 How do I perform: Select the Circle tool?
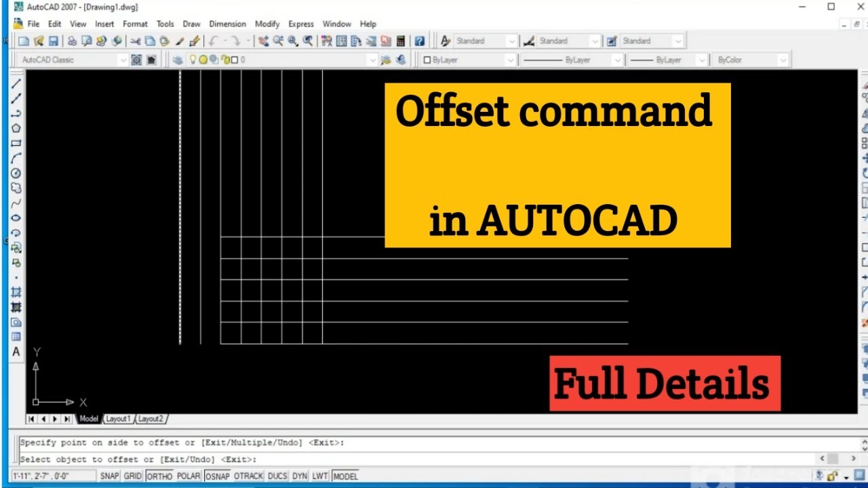(16, 173)
